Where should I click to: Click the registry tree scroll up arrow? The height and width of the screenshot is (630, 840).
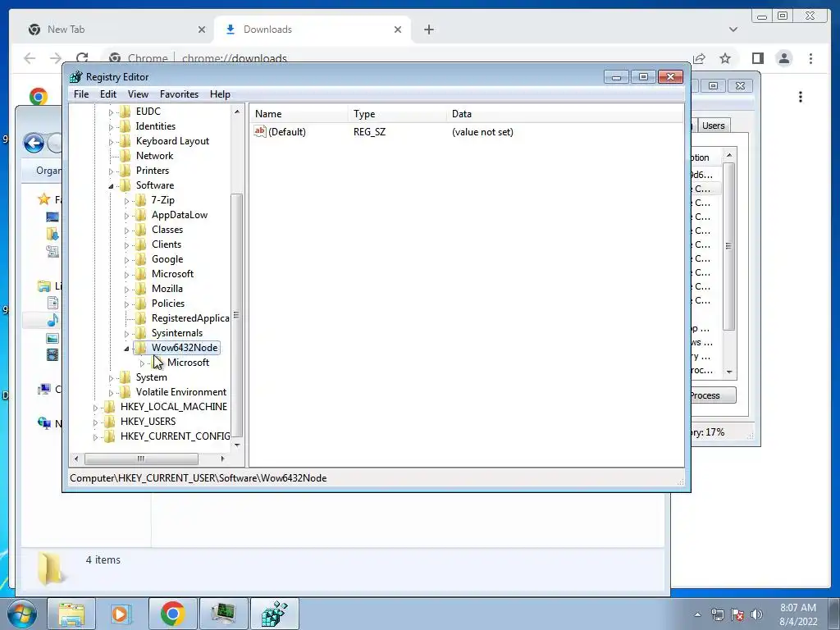[237, 112]
